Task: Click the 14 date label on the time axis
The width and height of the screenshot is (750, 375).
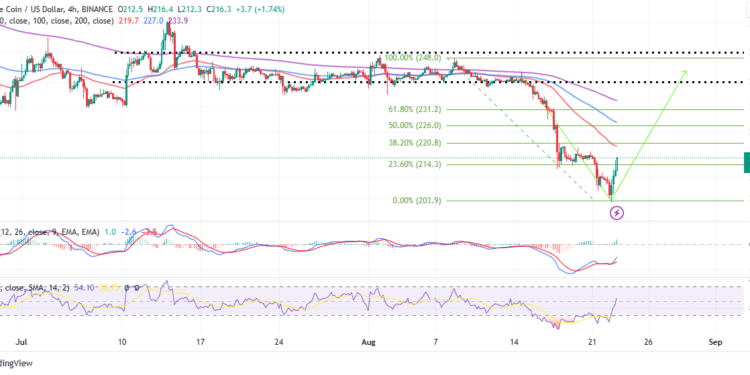Action: tap(514, 342)
